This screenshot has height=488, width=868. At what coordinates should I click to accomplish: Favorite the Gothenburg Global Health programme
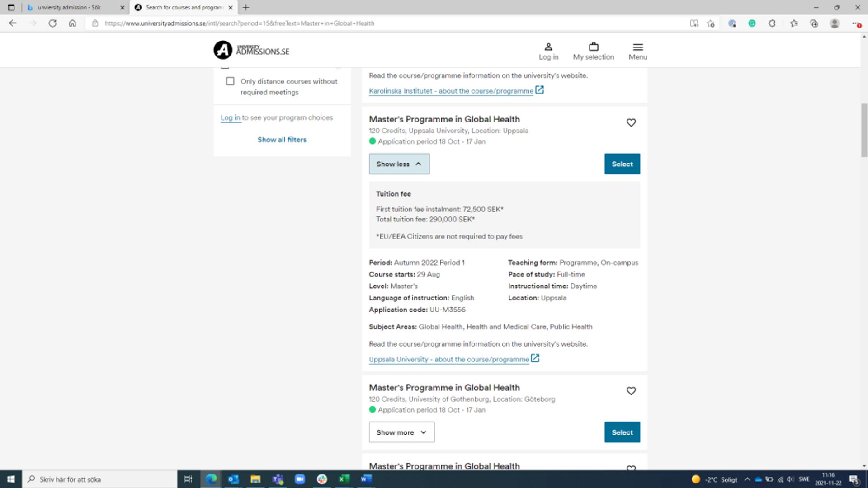coord(631,391)
